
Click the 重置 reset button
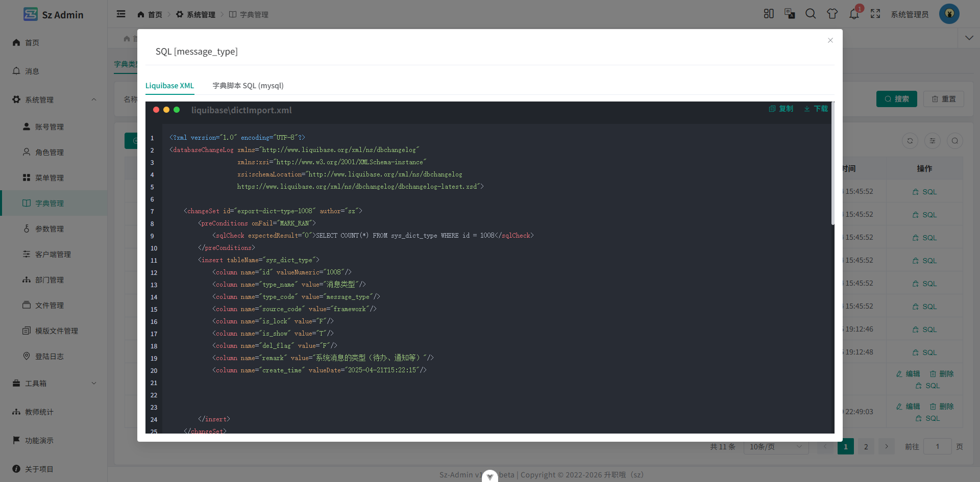coord(943,99)
